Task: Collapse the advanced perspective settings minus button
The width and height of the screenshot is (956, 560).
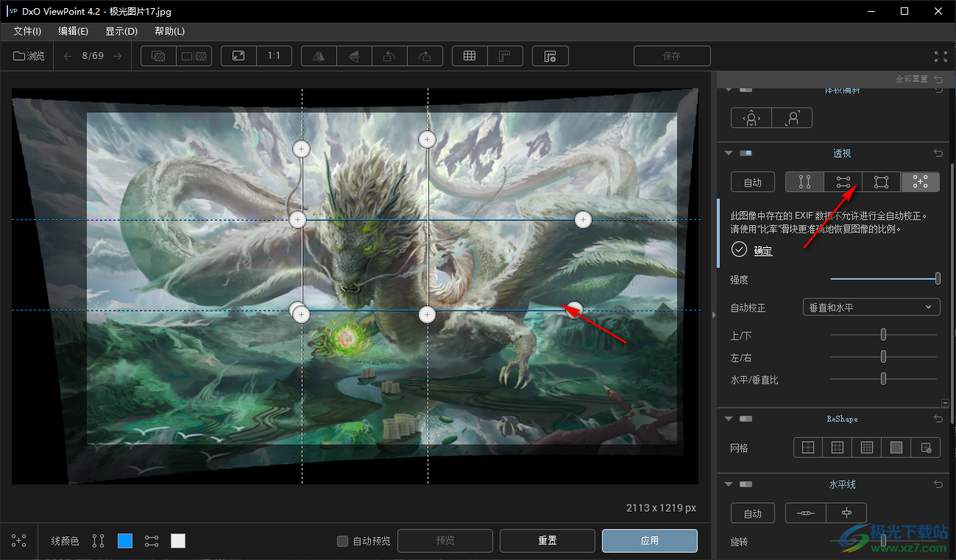Action: pos(944,403)
